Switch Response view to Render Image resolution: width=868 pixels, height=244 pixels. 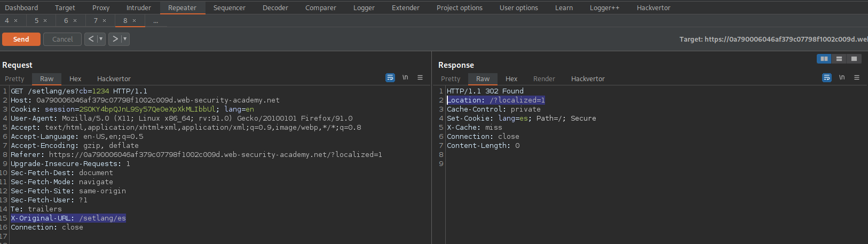[544, 78]
